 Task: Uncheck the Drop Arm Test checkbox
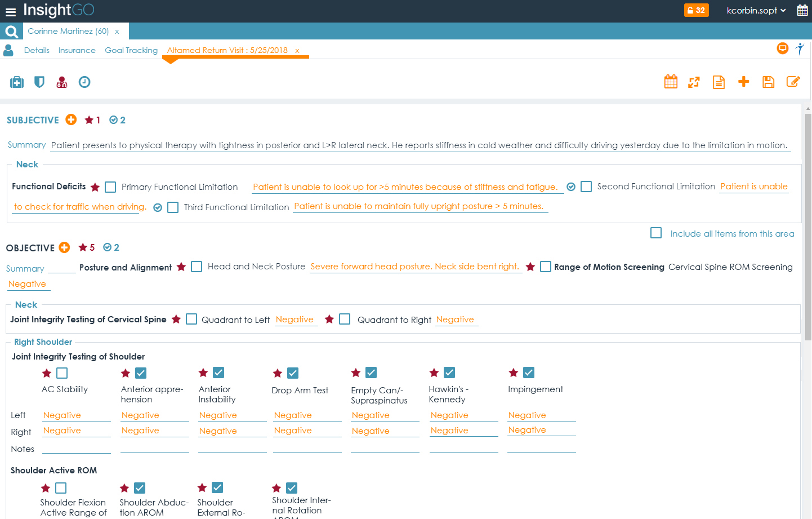pyautogui.click(x=293, y=373)
